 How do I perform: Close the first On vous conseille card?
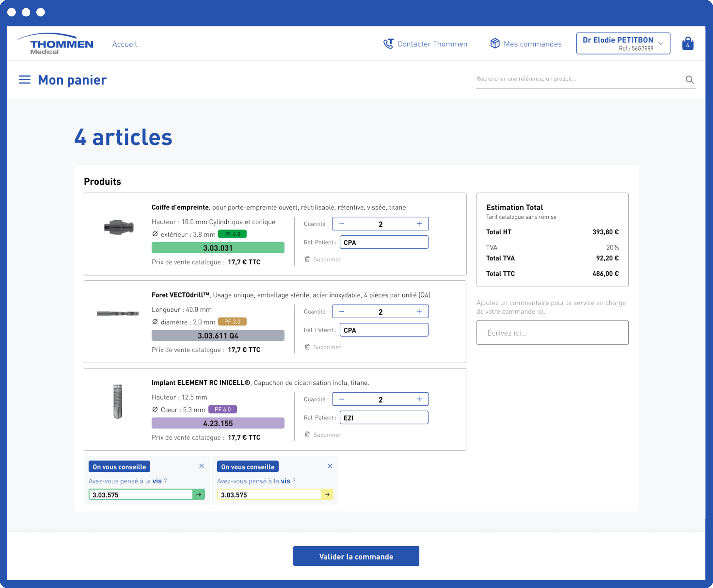(x=201, y=466)
